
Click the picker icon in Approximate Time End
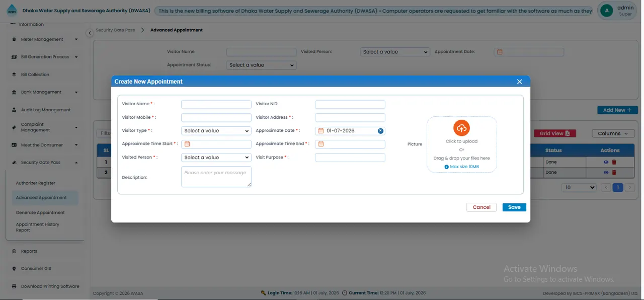(321, 144)
